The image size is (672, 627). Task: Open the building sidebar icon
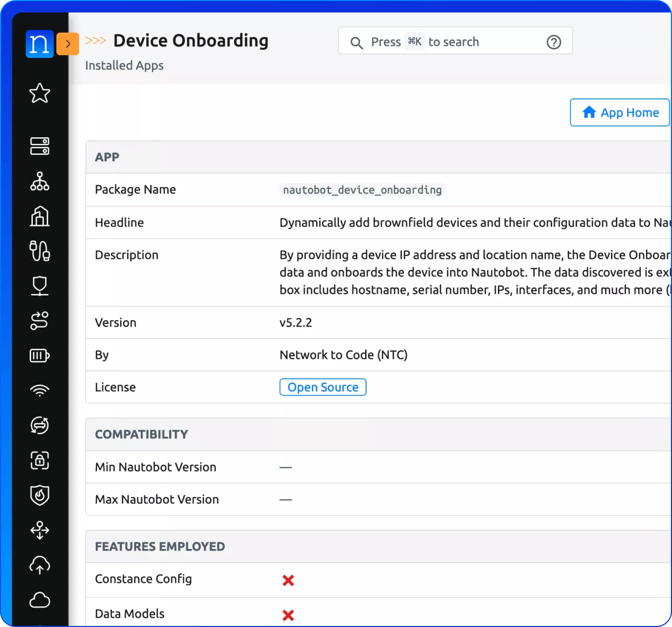point(40,216)
